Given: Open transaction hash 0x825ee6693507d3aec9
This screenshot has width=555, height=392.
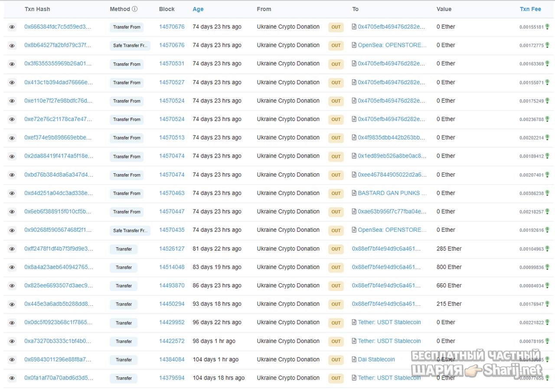Looking at the screenshot, I should 59,285.
